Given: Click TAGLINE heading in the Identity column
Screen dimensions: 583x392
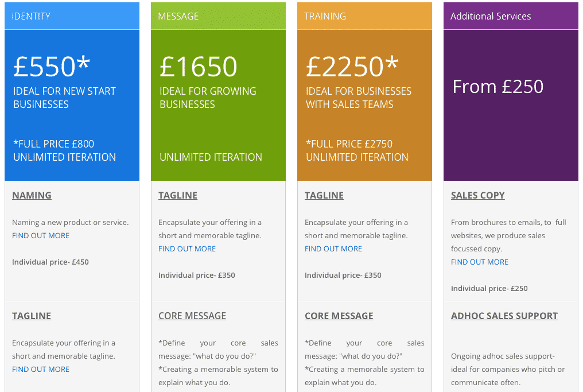Looking at the screenshot, I should pos(32,316).
